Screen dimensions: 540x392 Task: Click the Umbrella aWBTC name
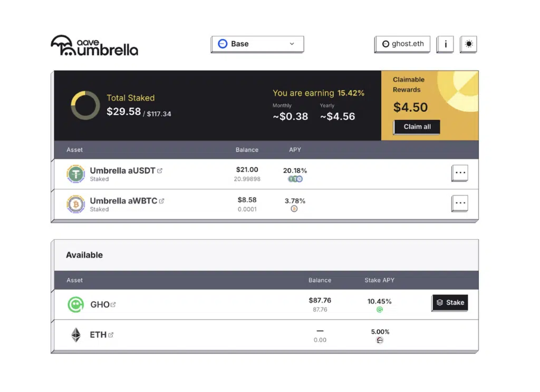(123, 201)
